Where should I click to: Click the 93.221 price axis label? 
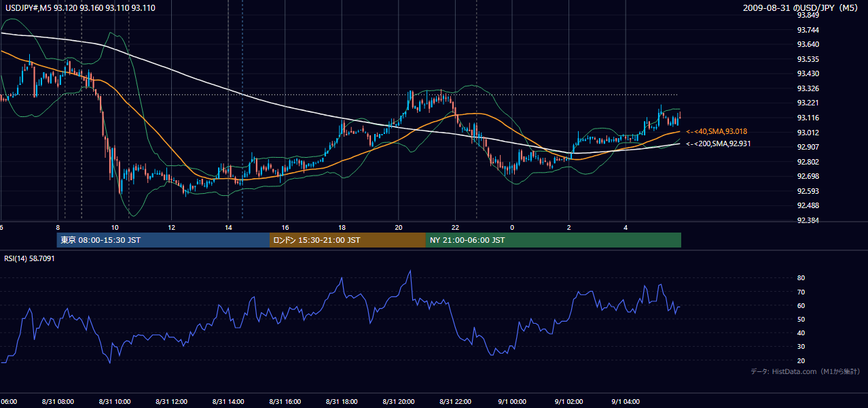point(808,103)
